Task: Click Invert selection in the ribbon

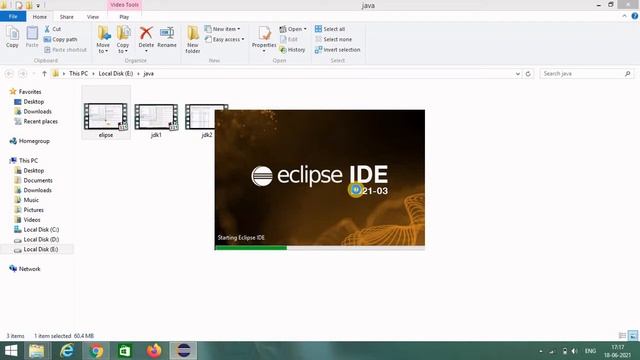Action: [x=338, y=50]
